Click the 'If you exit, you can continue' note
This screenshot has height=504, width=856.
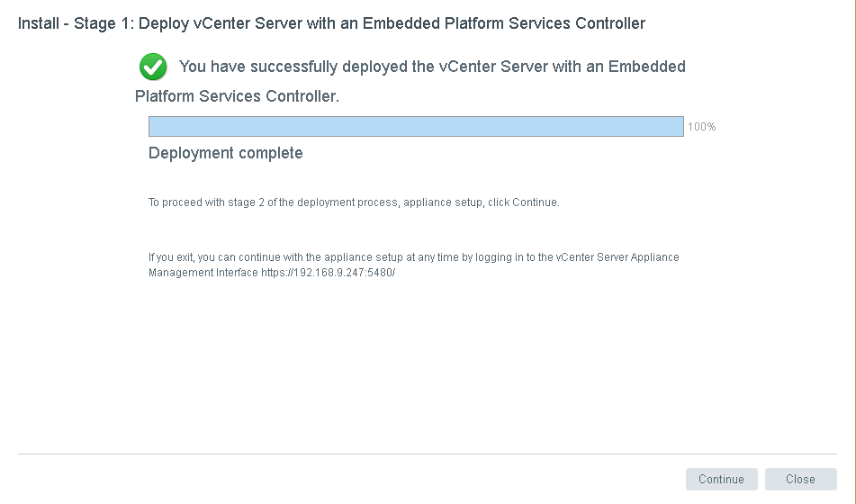point(414,265)
